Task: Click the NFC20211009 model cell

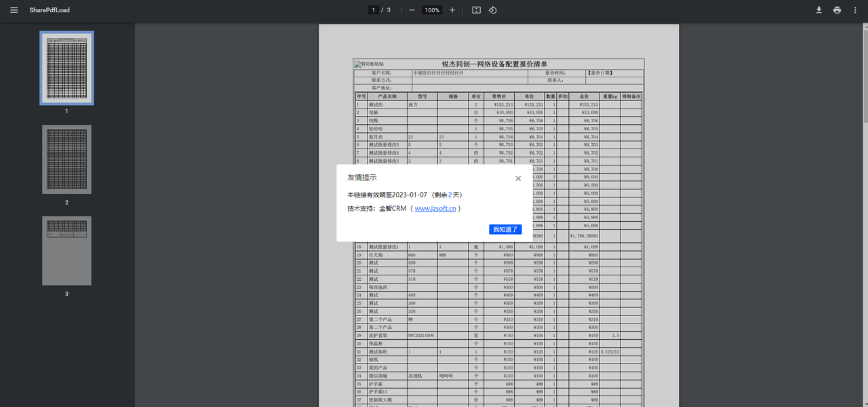Action: (421, 336)
